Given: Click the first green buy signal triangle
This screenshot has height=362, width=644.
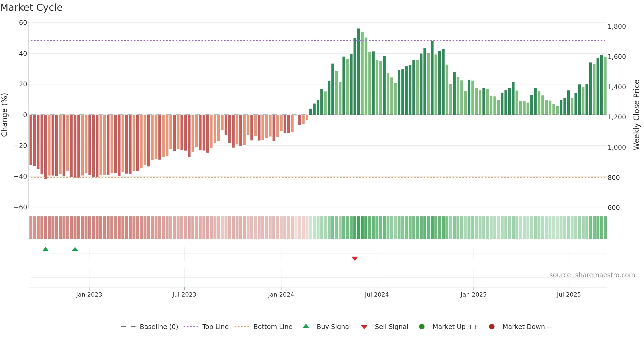Looking at the screenshot, I should [46, 249].
